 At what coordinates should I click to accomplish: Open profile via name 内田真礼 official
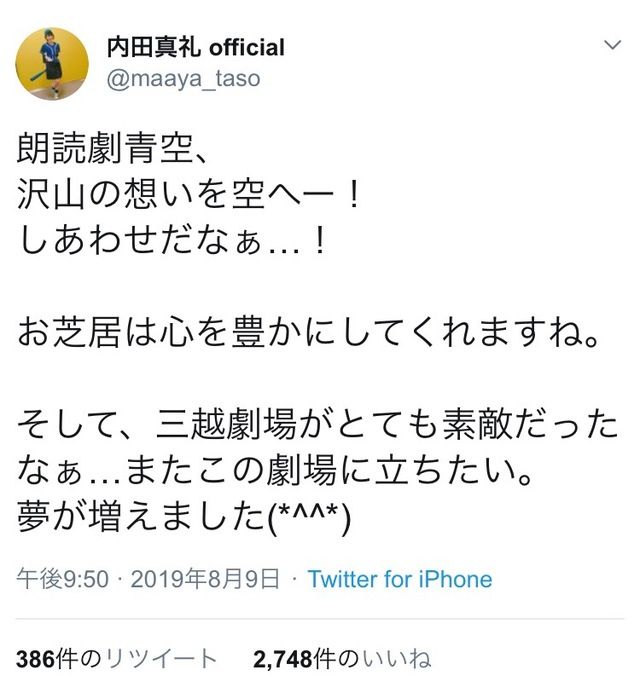[x=196, y=47]
